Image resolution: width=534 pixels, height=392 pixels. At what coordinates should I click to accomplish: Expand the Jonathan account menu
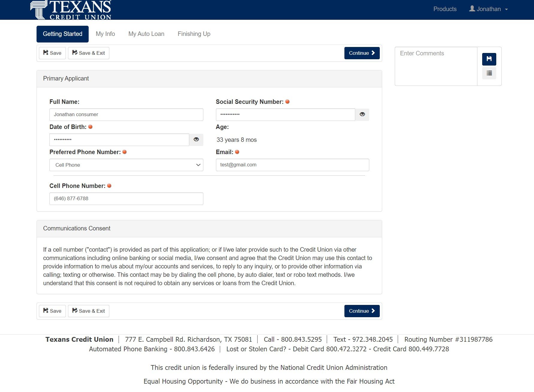click(488, 9)
